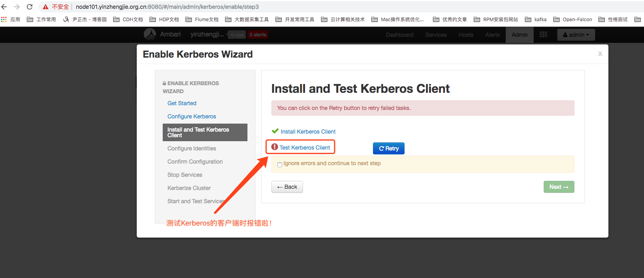Screen dimensions: 644x278
Task: Click the insecure site warning triangle
Action: (x=46, y=7)
